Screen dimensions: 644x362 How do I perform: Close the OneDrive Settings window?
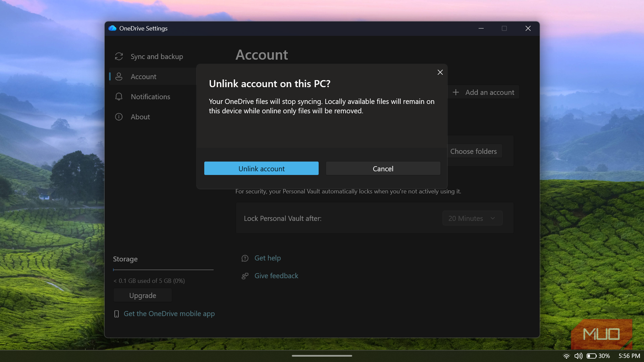pyautogui.click(x=528, y=28)
